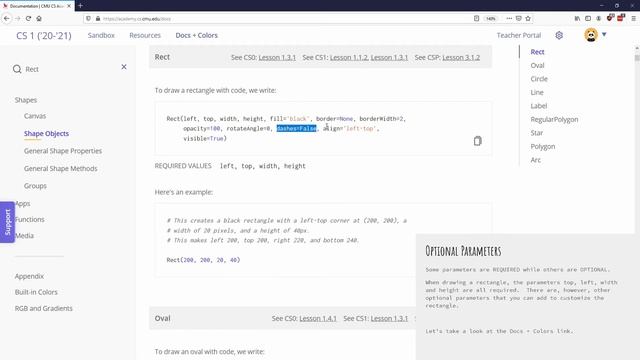
Task: Jump to Rect in the right outline
Action: click(x=537, y=52)
